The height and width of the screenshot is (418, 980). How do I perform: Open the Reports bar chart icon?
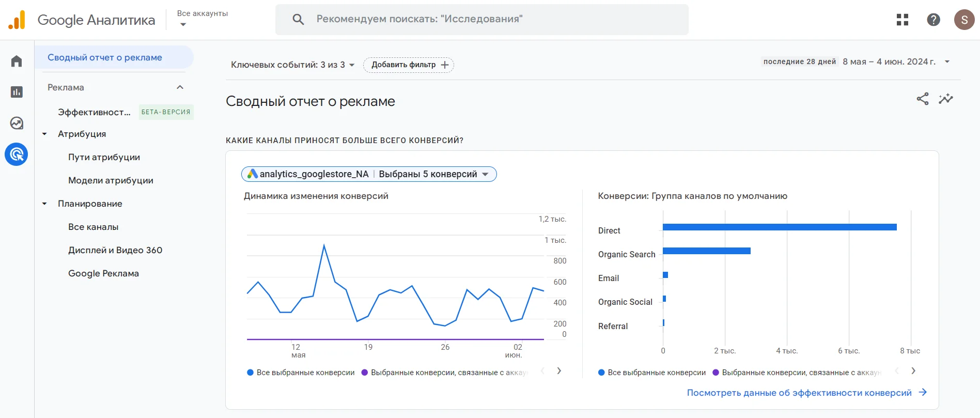click(x=17, y=92)
